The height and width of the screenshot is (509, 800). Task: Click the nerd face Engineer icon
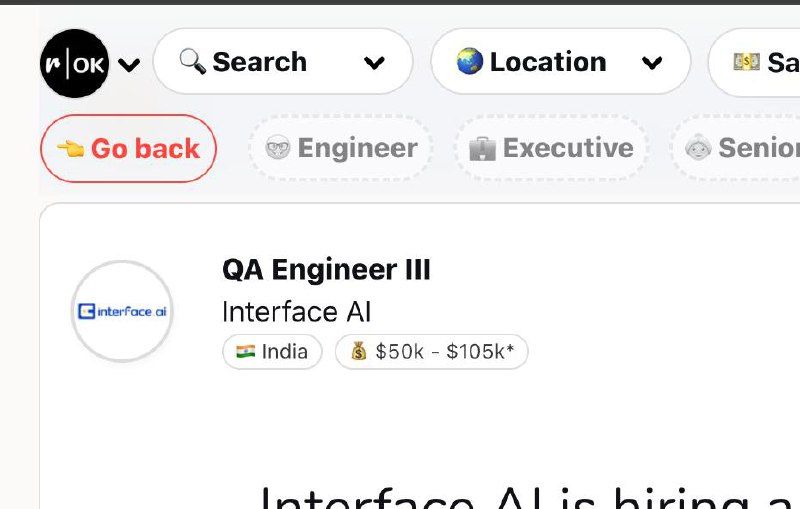tap(277, 149)
